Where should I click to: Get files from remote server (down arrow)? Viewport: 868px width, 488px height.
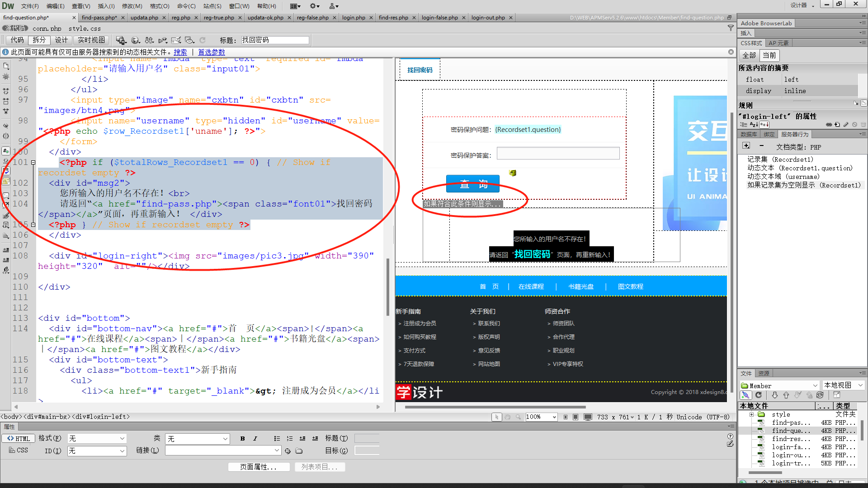775,394
